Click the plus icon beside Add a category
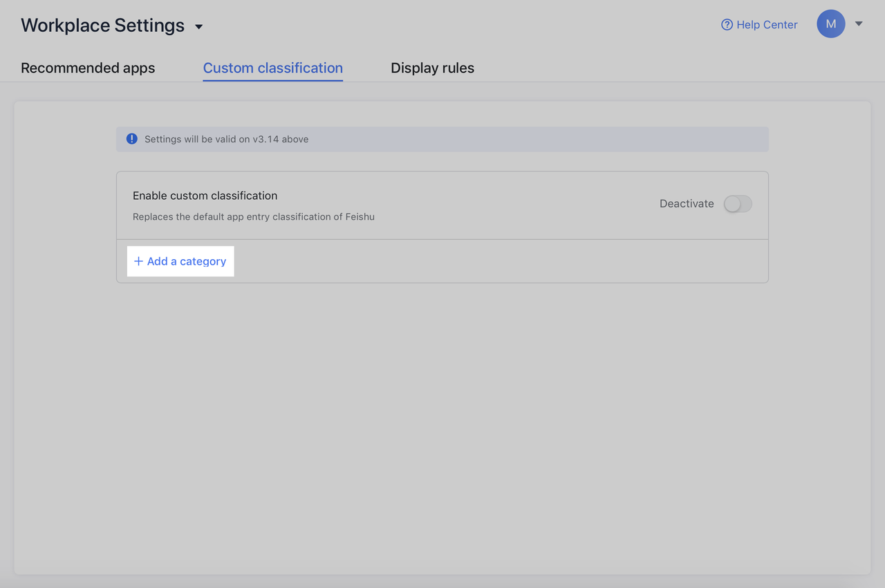Image resolution: width=885 pixels, height=588 pixels. [x=138, y=261]
